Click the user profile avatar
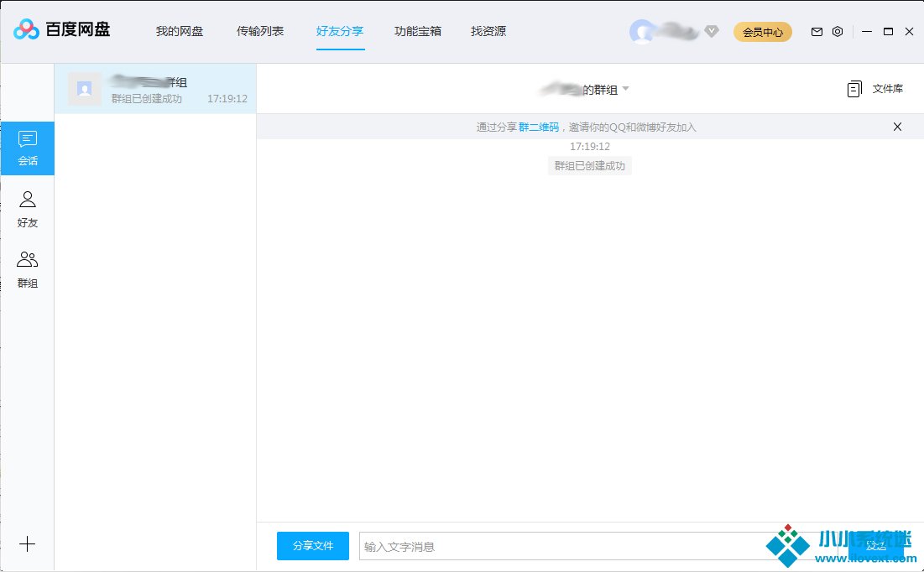 pos(643,32)
